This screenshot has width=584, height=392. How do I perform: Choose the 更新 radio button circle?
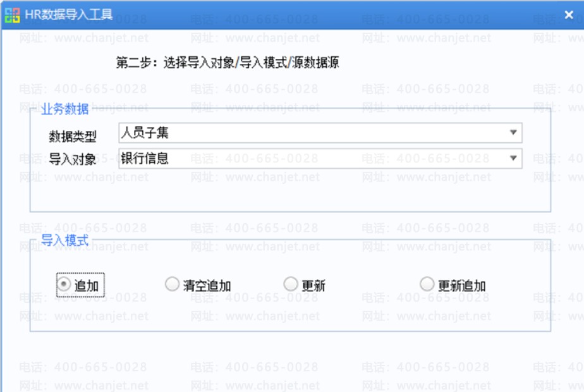(x=290, y=285)
